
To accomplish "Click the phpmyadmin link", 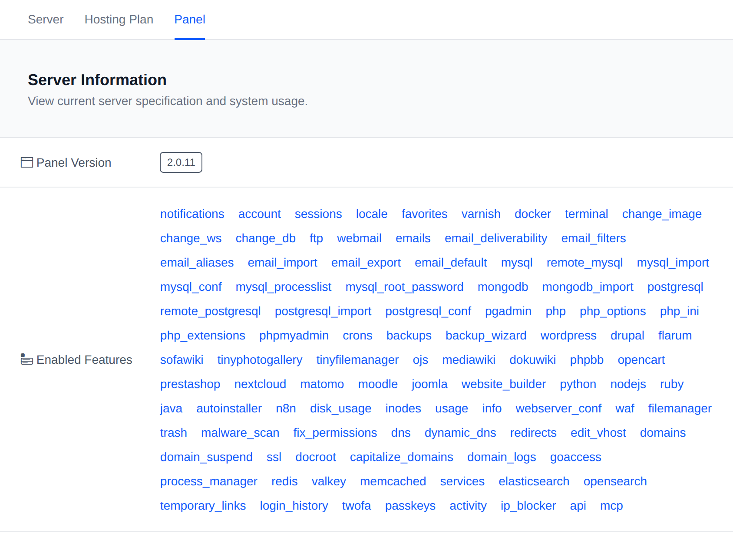I will click(294, 336).
